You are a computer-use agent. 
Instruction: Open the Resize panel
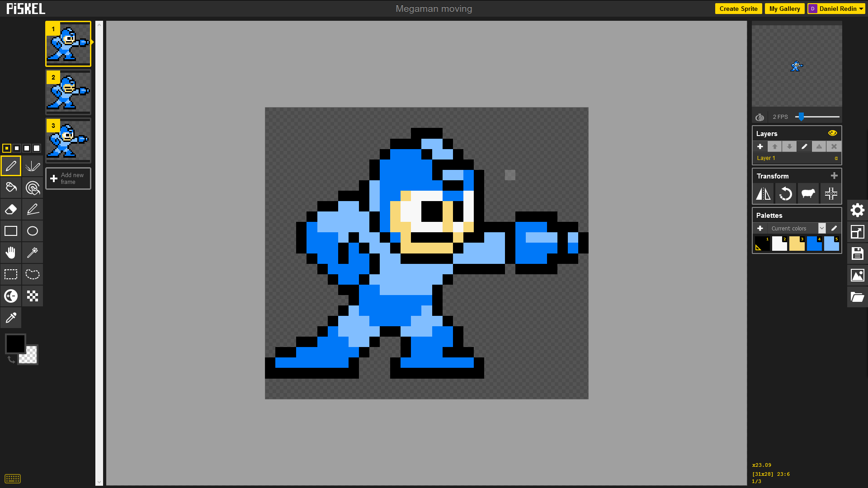point(858,232)
